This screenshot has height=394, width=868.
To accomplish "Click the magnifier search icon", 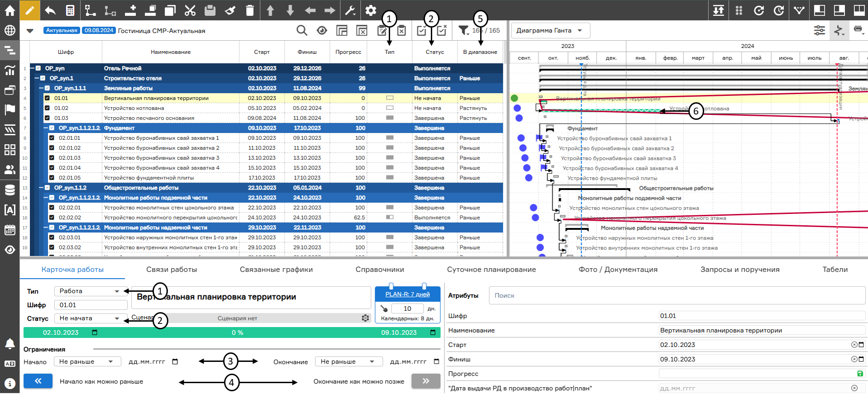I will click(302, 30).
